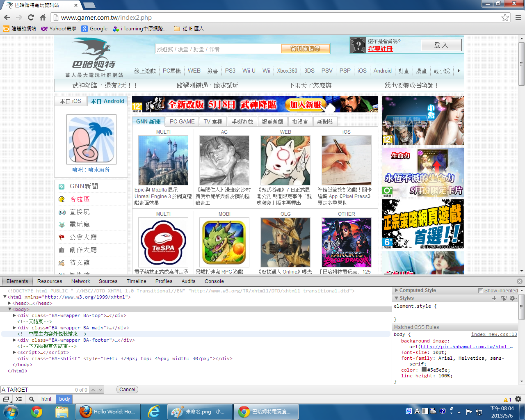Screen dimensions: 525x420
Task: Open the Styles gear dropdown menu
Action: click(x=513, y=298)
